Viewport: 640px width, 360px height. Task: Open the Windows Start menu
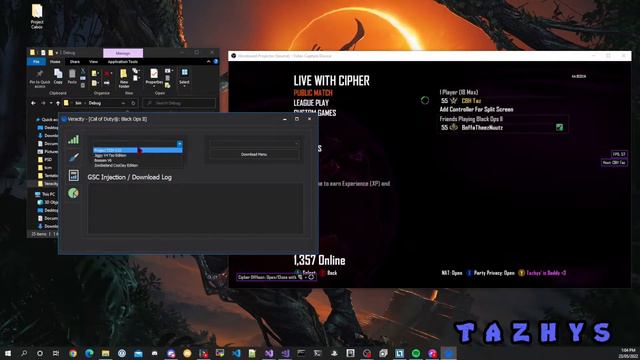tap(8, 353)
